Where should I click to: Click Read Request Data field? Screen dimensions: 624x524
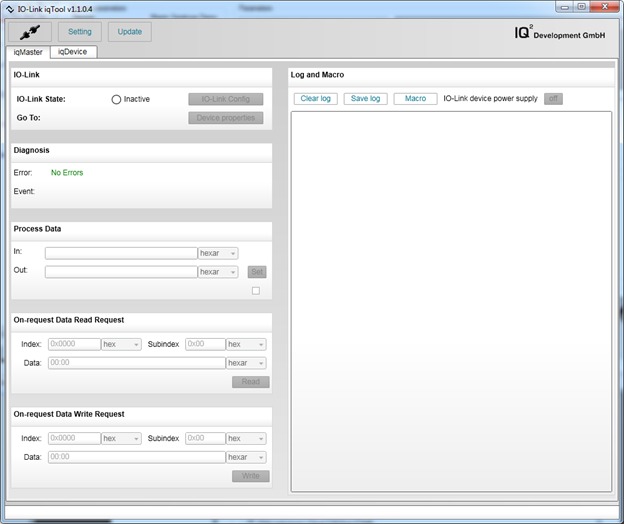pyautogui.click(x=137, y=363)
